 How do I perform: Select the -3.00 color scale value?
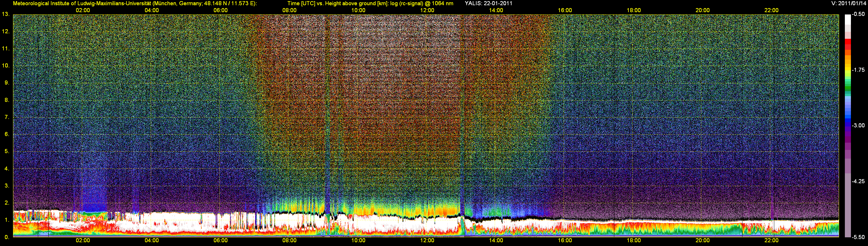[x=858, y=125]
